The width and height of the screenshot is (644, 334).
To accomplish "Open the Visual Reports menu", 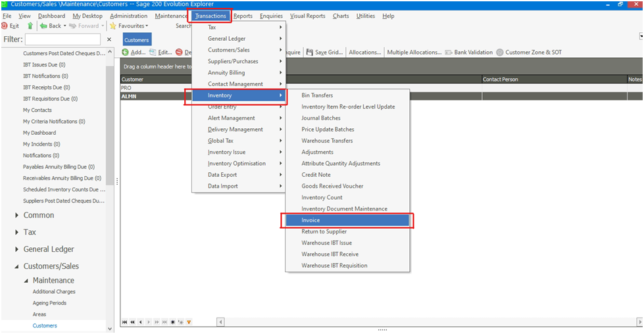I will tap(307, 16).
